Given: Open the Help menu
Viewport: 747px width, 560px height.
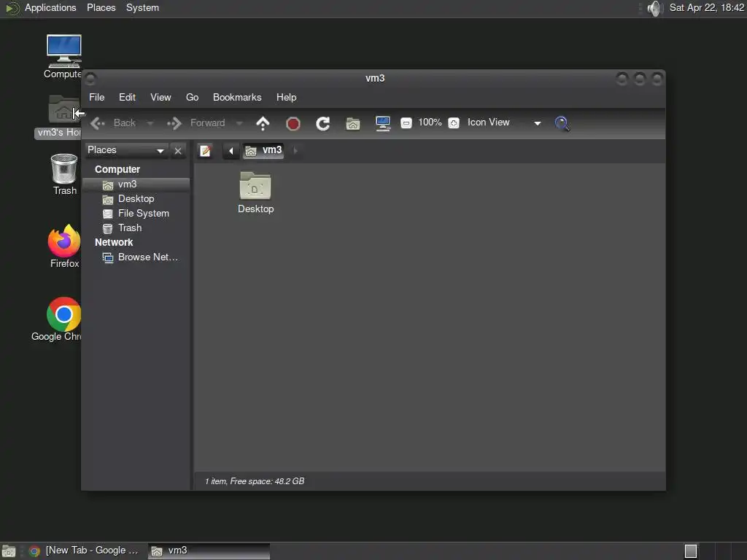Looking at the screenshot, I should (x=286, y=97).
